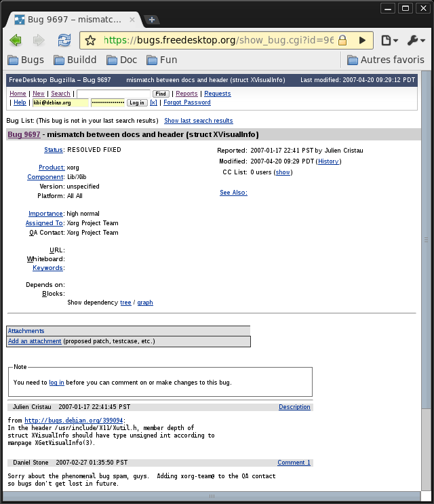The width and height of the screenshot is (434, 504).
Task: Click the padlock security icon
Action: tap(342, 40)
